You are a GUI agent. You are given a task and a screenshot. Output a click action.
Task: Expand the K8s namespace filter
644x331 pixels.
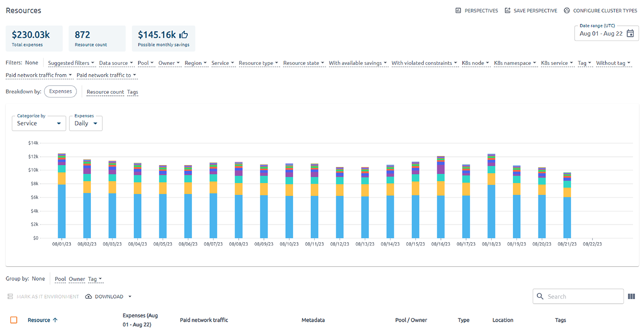coord(515,63)
